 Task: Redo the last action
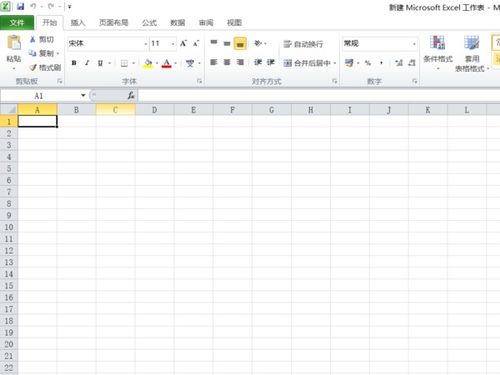[x=51, y=6]
